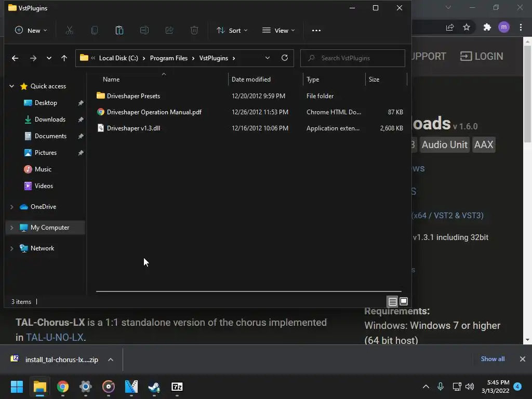Image resolution: width=532 pixels, height=399 pixels.
Task: Select My Computer in navigation pane
Action: pos(49,228)
